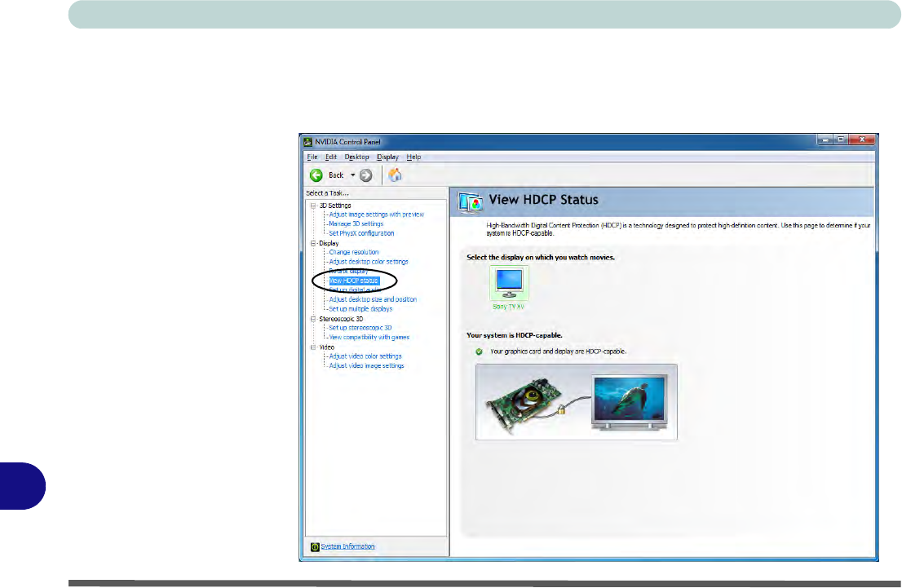Click the System Information icon
The height and width of the screenshot is (588, 902).
coord(315,546)
